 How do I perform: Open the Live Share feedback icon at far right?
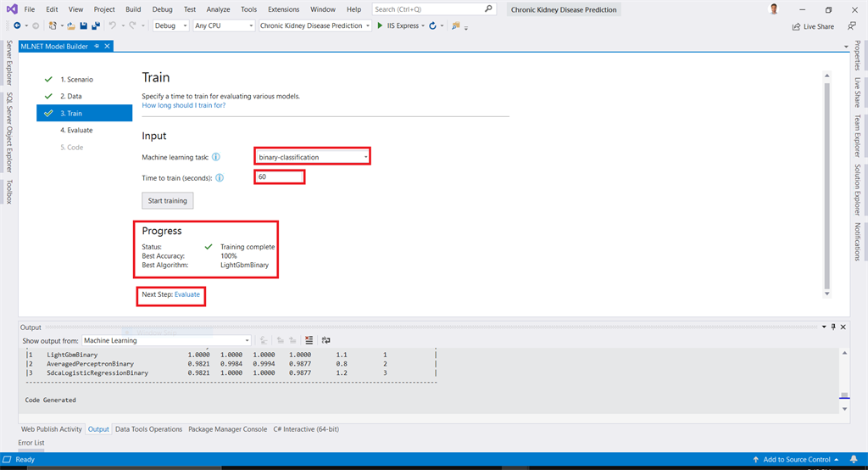pos(852,26)
